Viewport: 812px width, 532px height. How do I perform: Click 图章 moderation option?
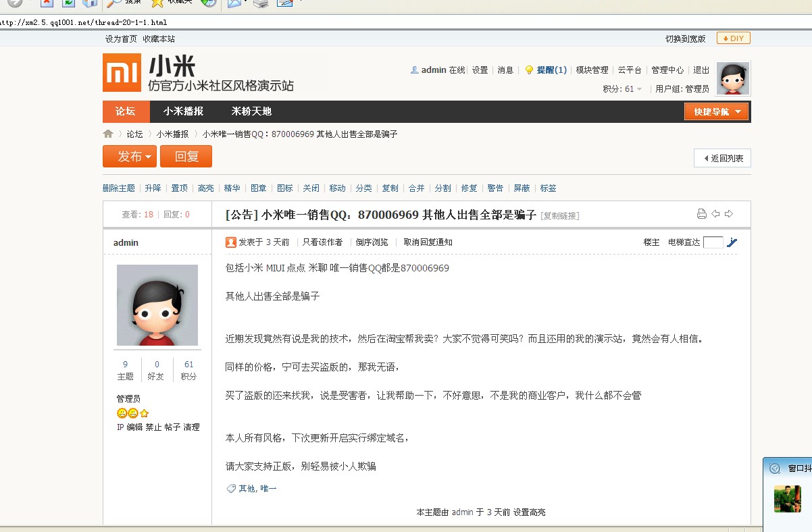258,188
